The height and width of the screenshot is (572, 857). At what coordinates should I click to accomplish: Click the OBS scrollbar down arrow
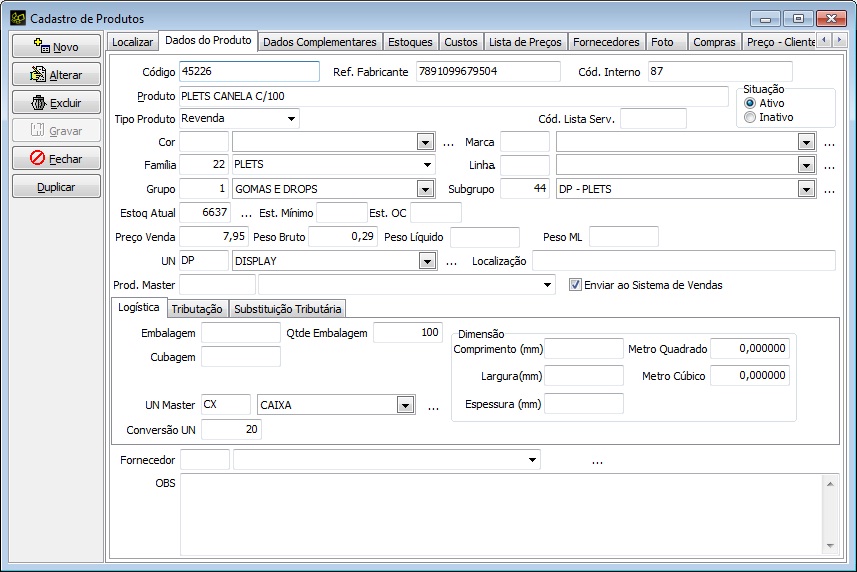click(830, 543)
